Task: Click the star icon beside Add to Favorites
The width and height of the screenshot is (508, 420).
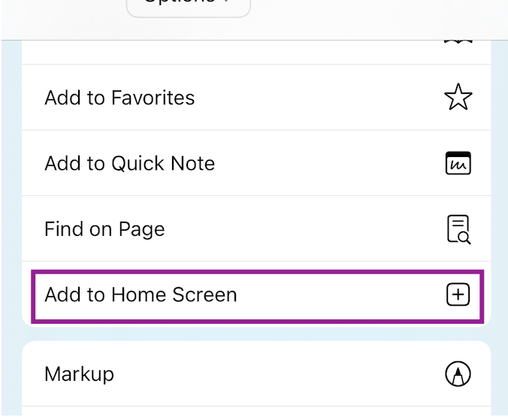Action: click(x=458, y=98)
